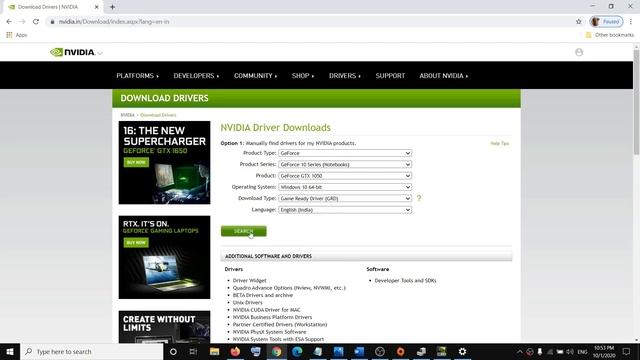Open Unix Drivers link

[x=247, y=303]
